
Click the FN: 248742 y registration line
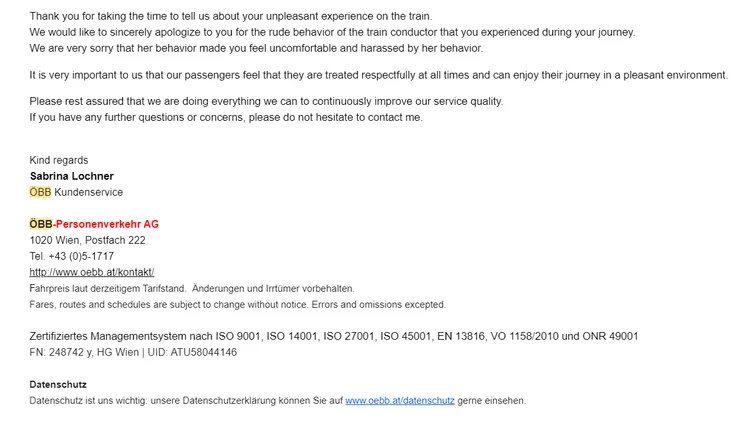[133, 352]
